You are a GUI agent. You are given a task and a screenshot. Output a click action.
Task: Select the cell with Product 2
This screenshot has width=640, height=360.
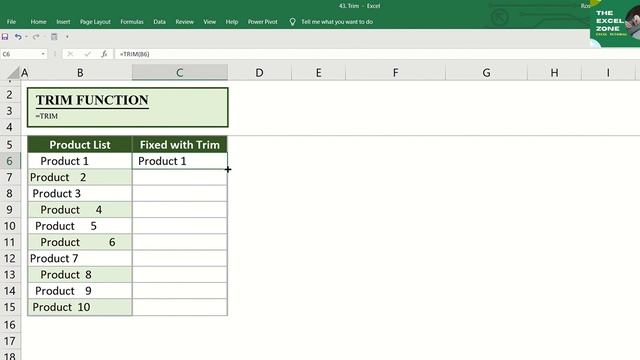point(80,177)
